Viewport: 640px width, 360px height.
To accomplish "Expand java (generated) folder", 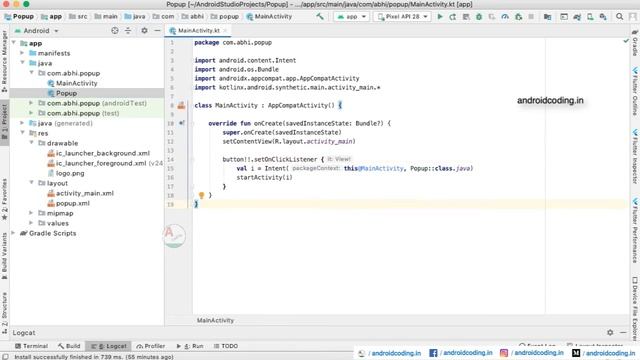I will [22, 123].
